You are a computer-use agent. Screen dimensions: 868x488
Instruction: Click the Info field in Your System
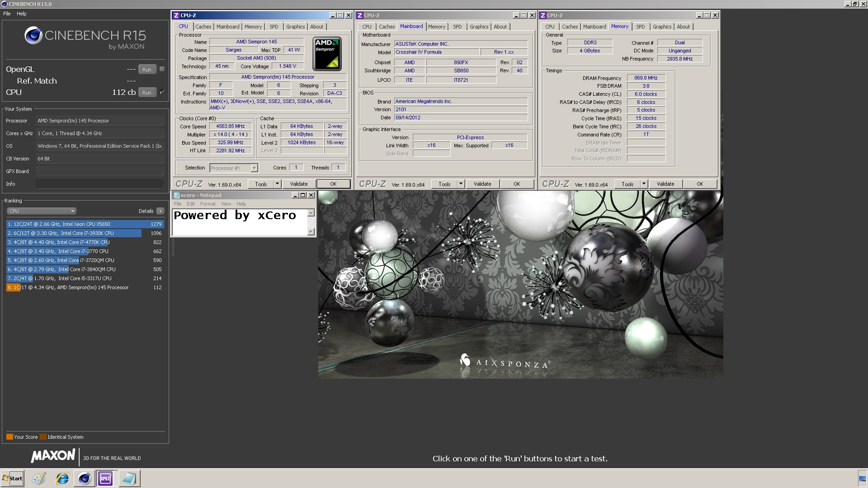[99, 184]
